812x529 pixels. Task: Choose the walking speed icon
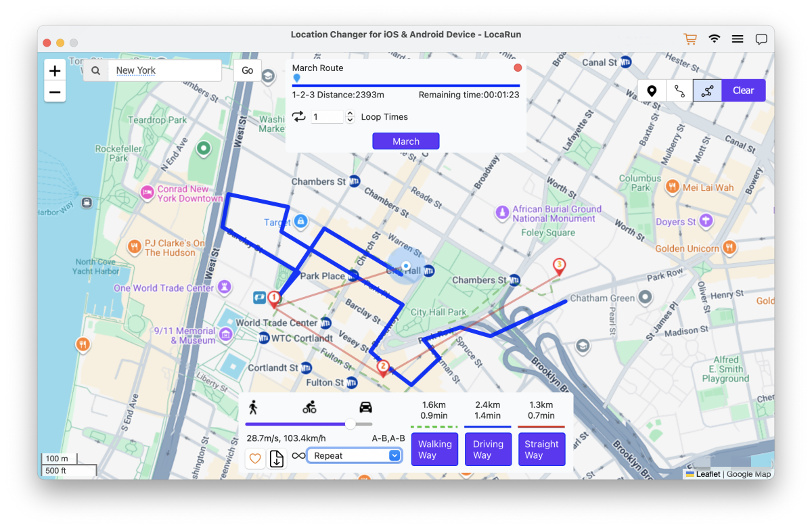[x=253, y=407]
